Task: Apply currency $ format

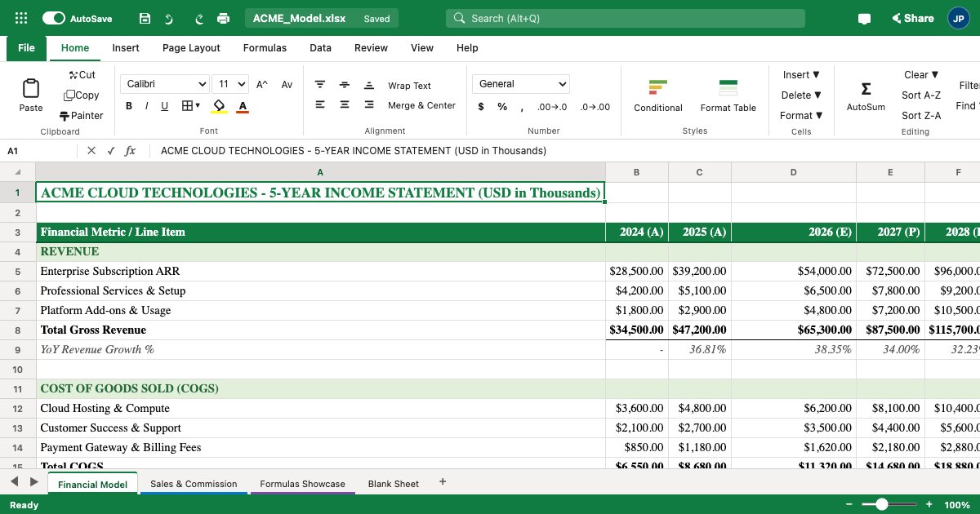Action: pos(481,107)
